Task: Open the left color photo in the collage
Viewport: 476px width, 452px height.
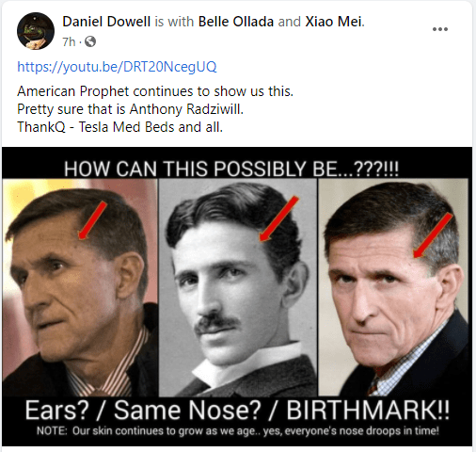Action: [80, 287]
